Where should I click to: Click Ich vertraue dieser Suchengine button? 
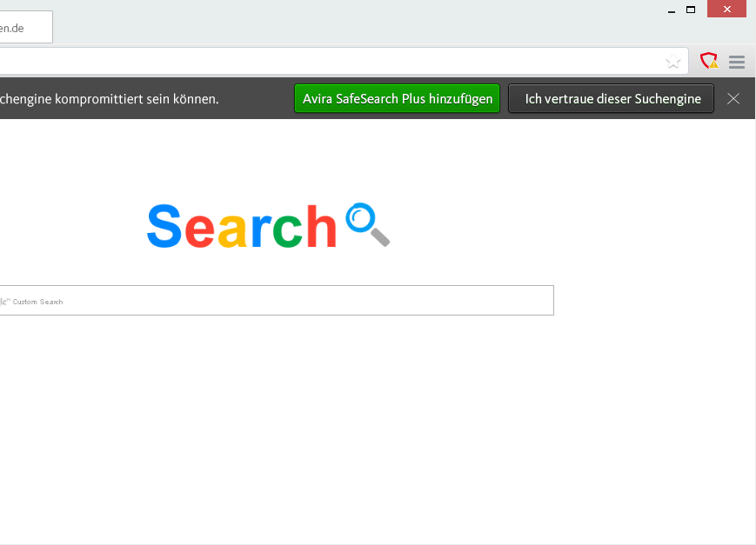pyautogui.click(x=612, y=99)
